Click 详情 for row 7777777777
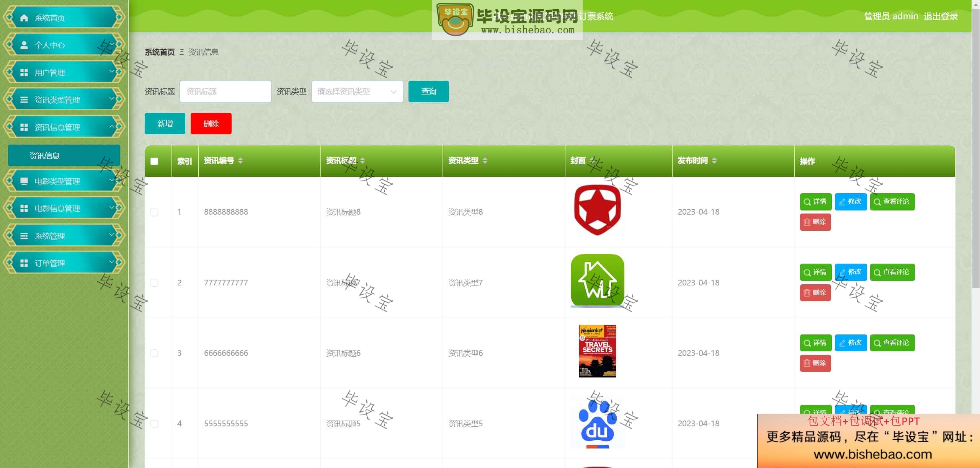Viewport: 980px width, 468px height. pyautogui.click(x=816, y=272)
